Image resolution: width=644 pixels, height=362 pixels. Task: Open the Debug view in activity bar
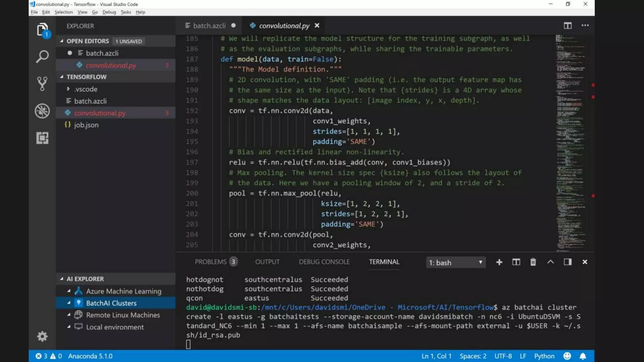(x=42, y=111)
